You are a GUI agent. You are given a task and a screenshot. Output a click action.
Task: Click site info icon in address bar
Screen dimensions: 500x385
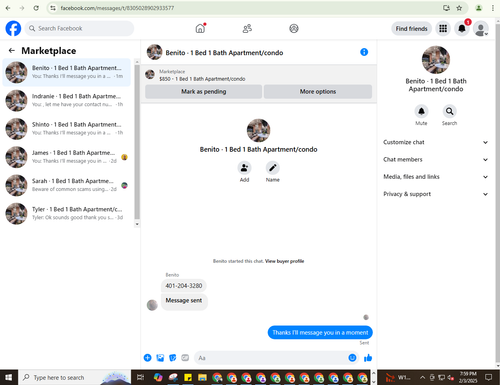(53, 8)
